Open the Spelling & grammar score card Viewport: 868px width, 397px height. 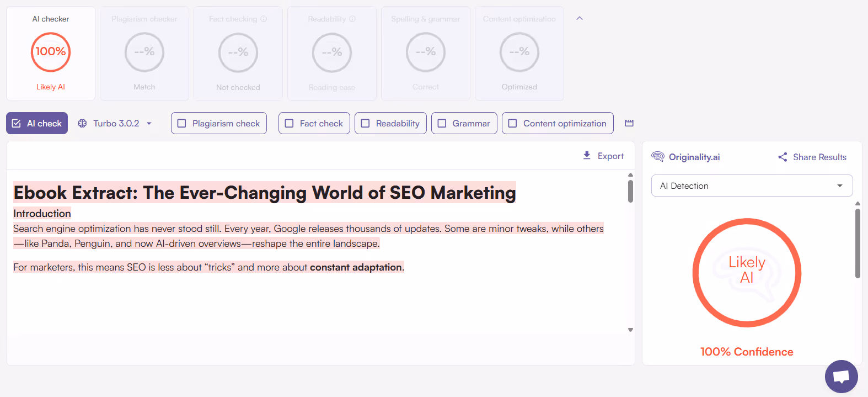(x=426, y=54)
